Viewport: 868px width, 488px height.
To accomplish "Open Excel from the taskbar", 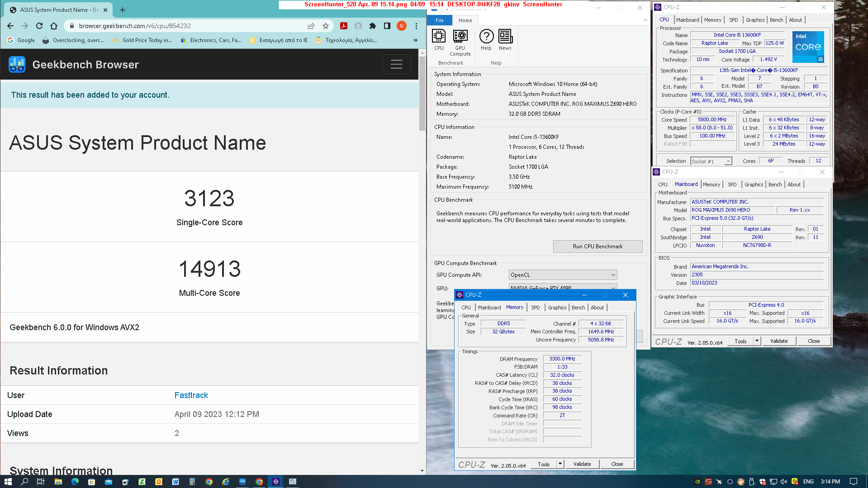I will coord(142,482).
